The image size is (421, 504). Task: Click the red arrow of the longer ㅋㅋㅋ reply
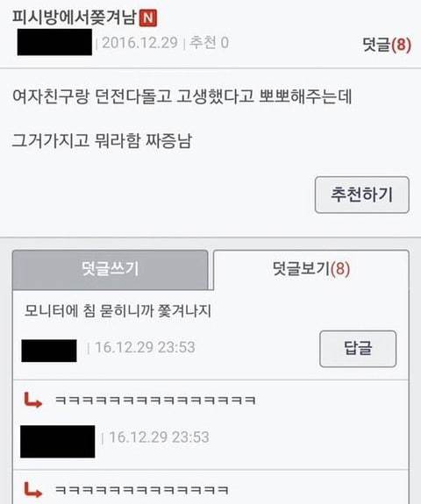tap(33, 401)
